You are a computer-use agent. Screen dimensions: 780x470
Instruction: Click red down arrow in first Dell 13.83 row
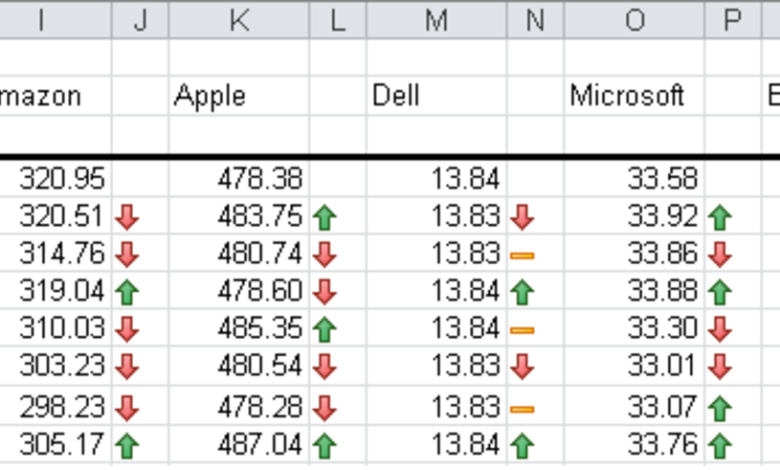point(522,218)
